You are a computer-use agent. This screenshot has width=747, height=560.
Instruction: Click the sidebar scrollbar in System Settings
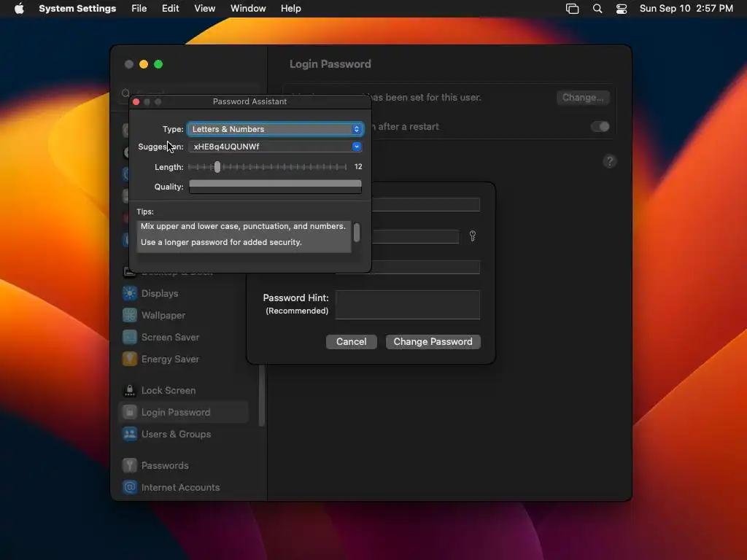point(261,395)
